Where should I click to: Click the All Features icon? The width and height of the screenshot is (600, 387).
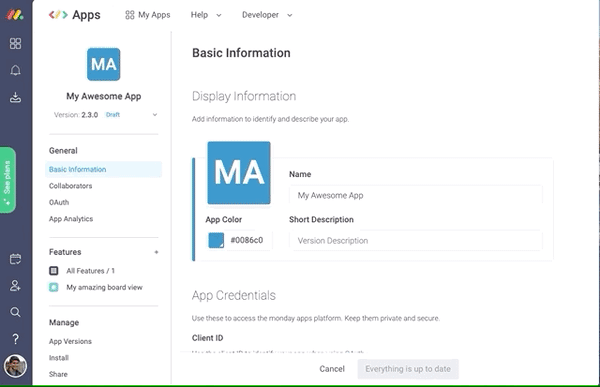54,271
